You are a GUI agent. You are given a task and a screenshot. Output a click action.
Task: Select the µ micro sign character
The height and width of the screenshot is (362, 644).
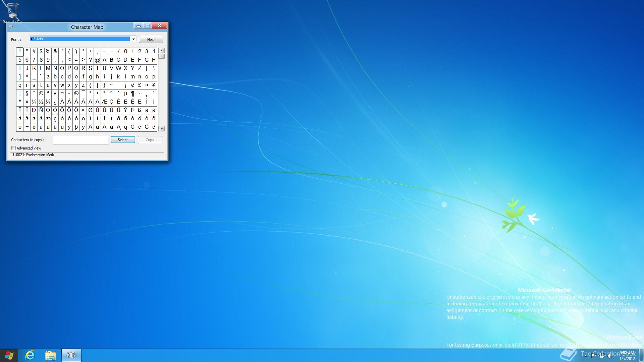[x=125, y=94]
